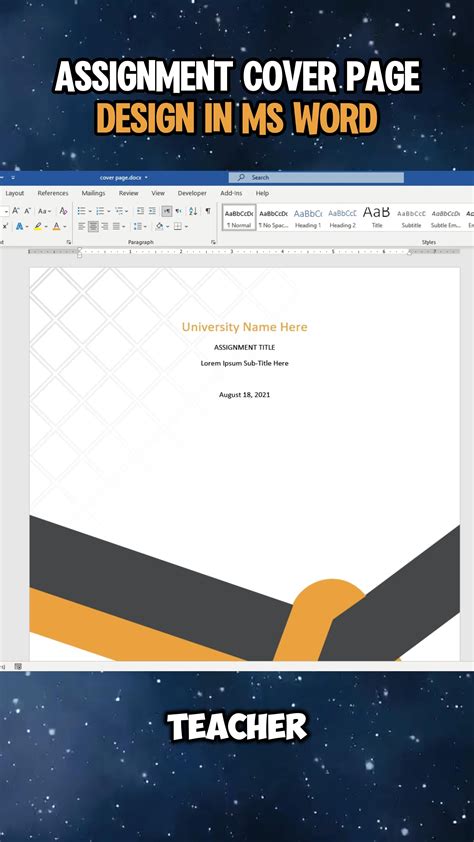Screen dimensions: 474x842
Task: Increase paragraph indent
Action: click(152, 210)
